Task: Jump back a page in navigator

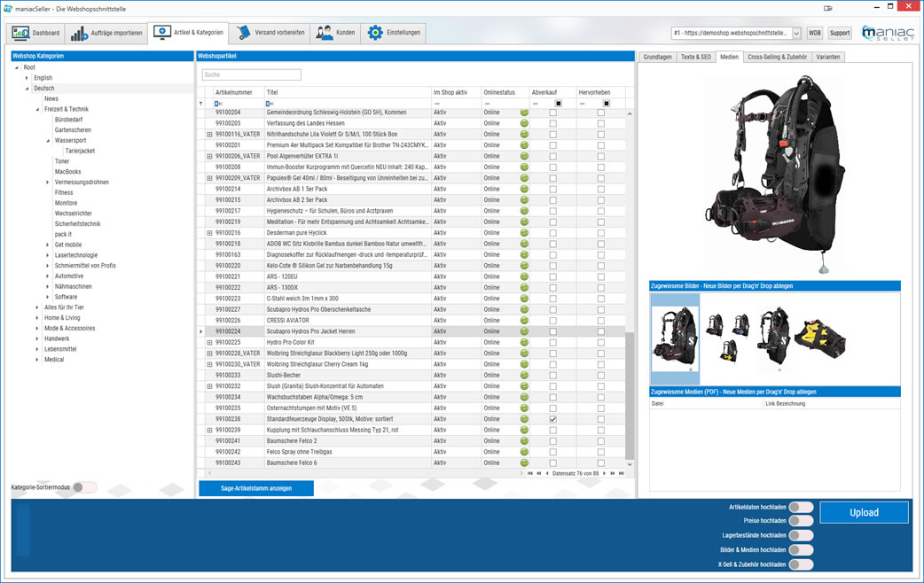Action: pyautogui.click(x=538, y=473)
